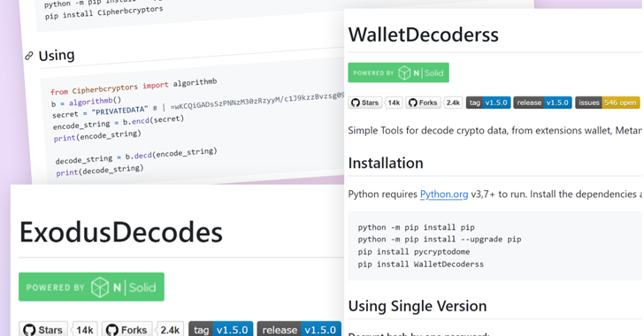Click the WalletDecoderss heading
The width and height of the screenshot is (644, 336).
[x=424, y=34]
